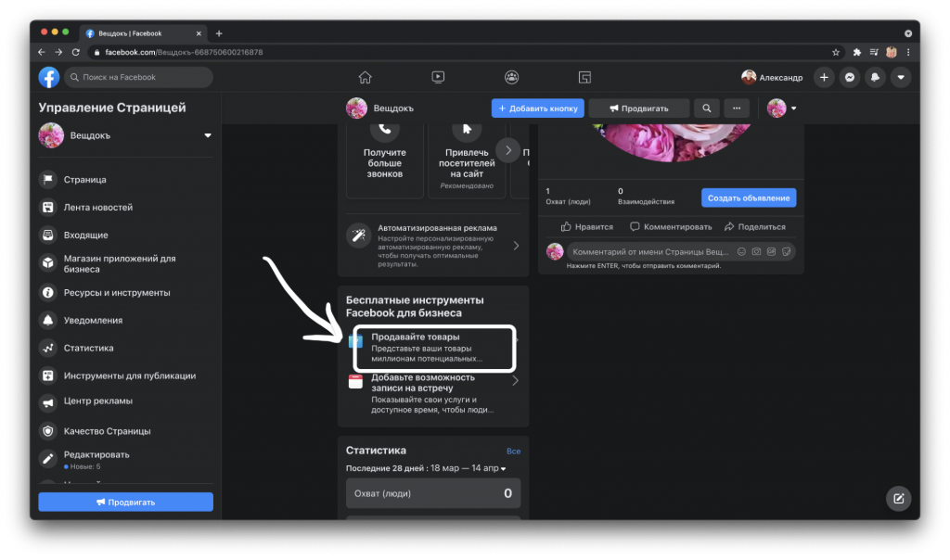The height and width of the screenshot is (560, 950).
Task: Open Страница in page management sidebar
Action: pyautogui.click(x=125, y=179)
